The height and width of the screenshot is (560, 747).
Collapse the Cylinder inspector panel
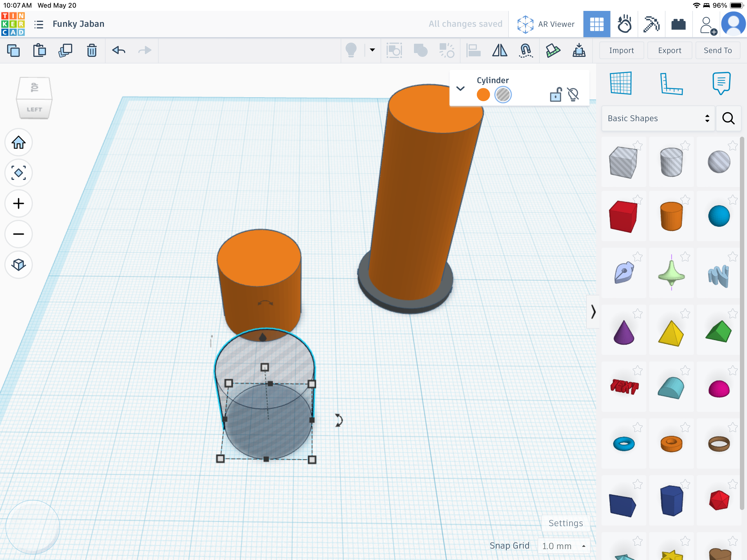(460, 88)
